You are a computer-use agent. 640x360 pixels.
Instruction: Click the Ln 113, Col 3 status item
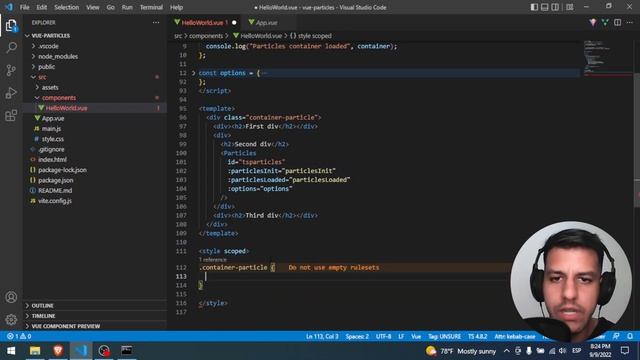click(322, 336)
